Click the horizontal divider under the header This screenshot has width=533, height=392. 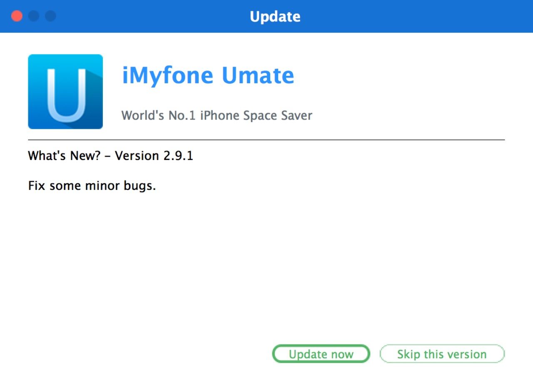coord(266,140)
